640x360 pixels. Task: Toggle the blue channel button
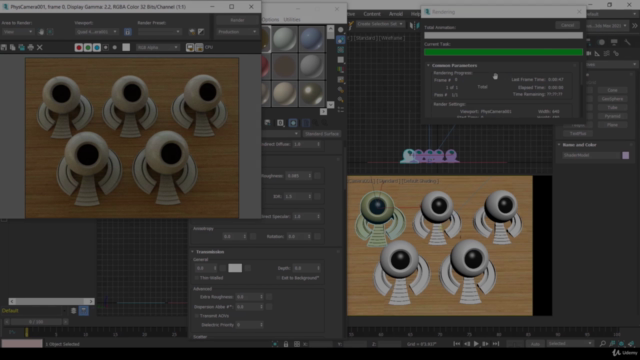97,48
